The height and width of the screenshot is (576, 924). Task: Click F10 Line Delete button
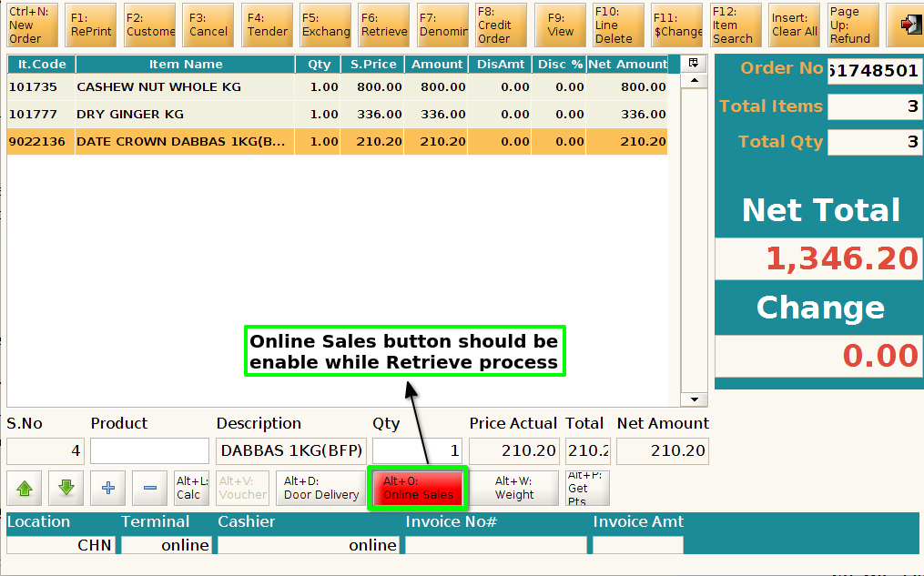click(618, 25)
